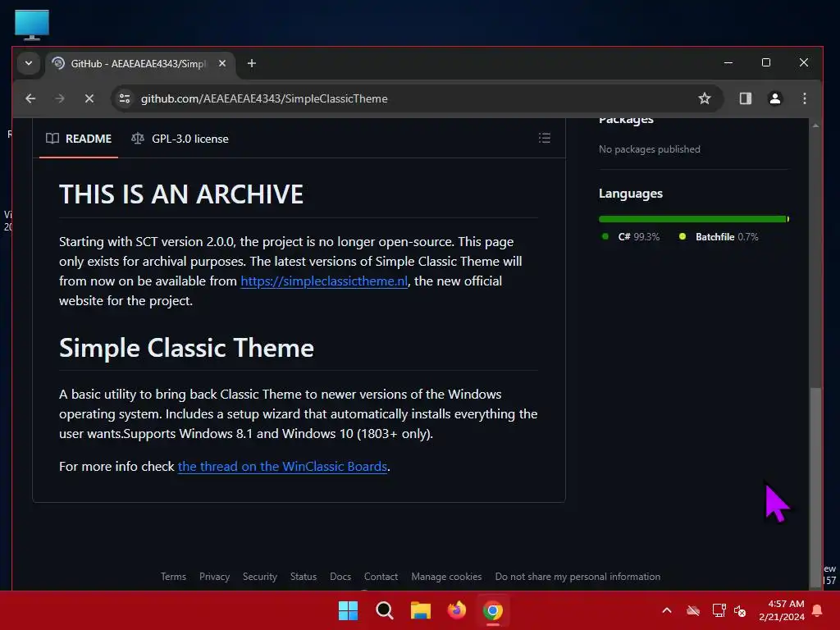Image resolution: width=840 pixels, height=630 pixels.
Task: Launch Firefox from the taskbar
Action: coord(456,610)
